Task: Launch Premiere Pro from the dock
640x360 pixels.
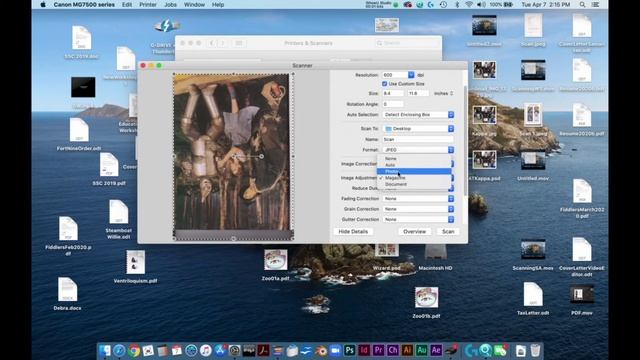Action: click(x=378, y=350)
